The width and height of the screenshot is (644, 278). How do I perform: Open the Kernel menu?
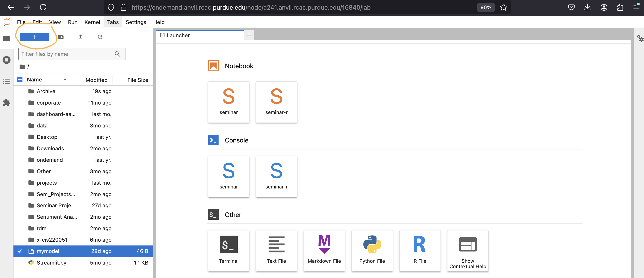pos(92,22)
